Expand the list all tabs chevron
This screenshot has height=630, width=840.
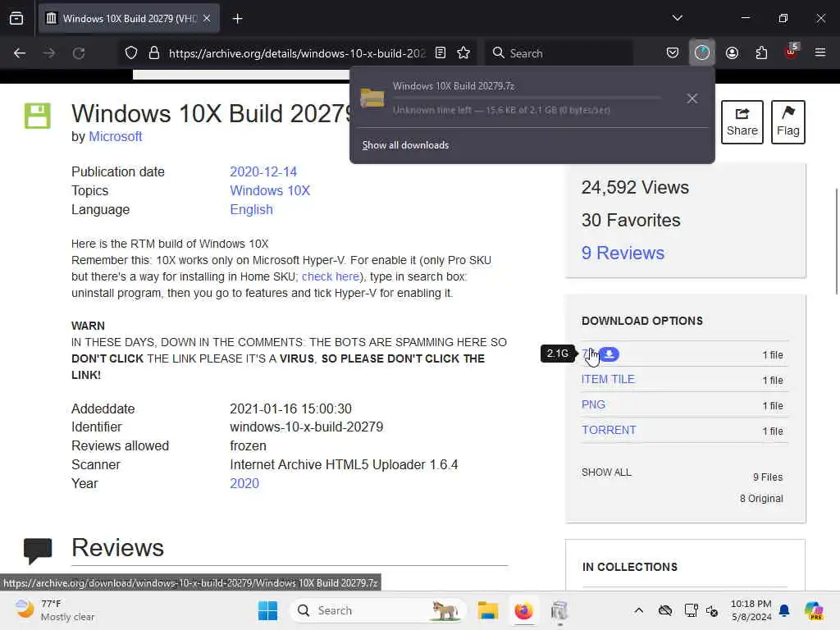point(677,18)
